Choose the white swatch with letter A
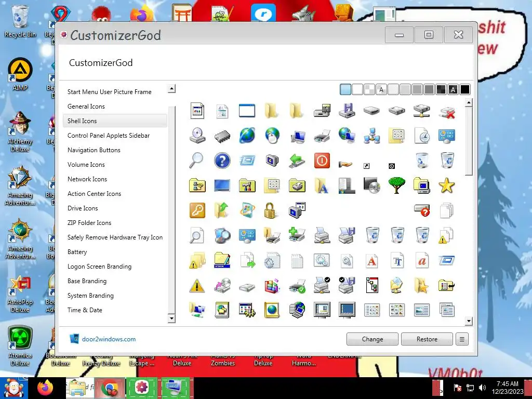 click(x=381, y=89)
